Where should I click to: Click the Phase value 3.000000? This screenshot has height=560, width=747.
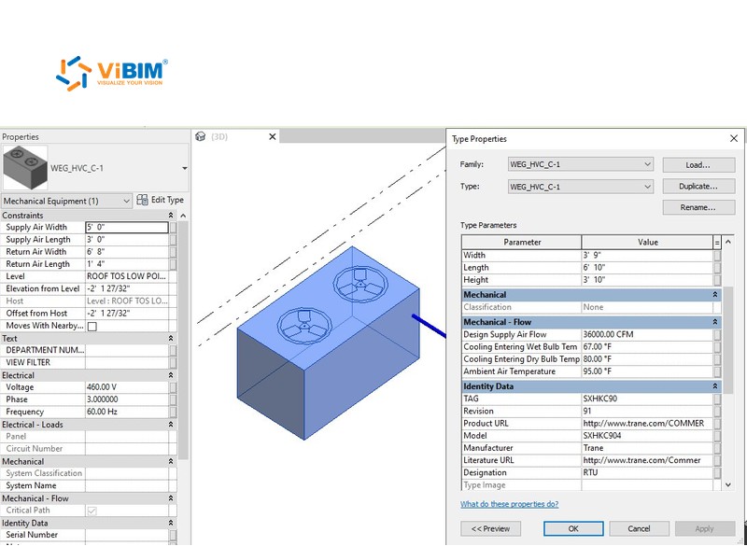[x=127, y=399]
